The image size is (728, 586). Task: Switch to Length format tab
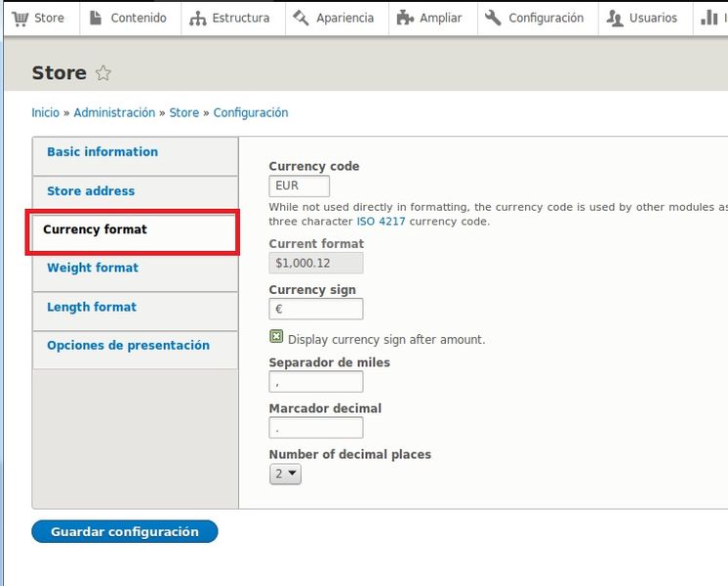click(135, 312)
